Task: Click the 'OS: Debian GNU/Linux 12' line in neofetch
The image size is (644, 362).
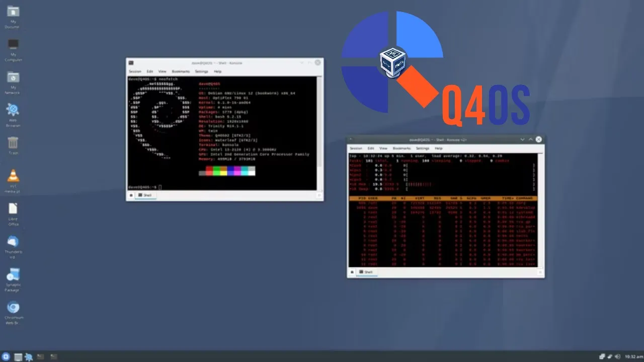Action: [247, 93]
